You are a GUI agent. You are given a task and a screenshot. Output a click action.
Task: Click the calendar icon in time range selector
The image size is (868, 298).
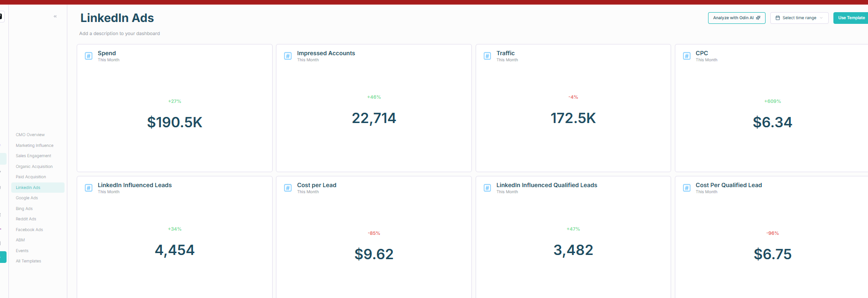pos(778,18)
